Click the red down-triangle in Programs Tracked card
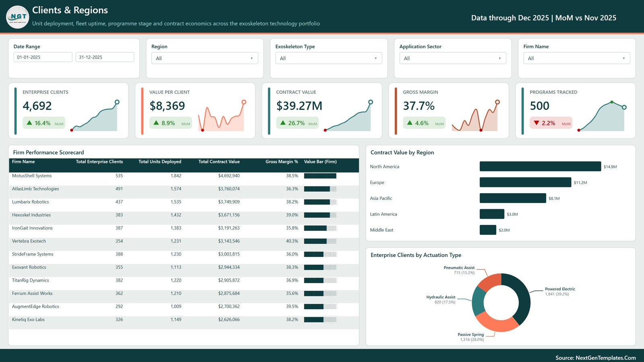Viewport: 644px width, 362px height. click(x=537, y=123)
